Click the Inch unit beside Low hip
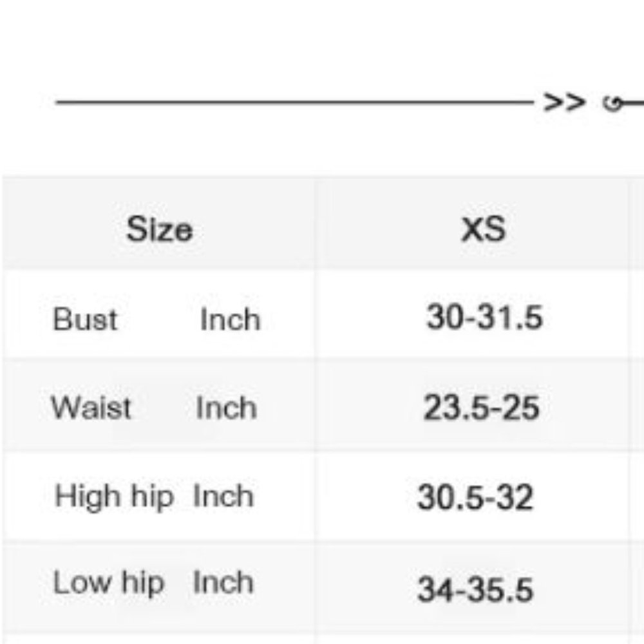 [223, 583]
